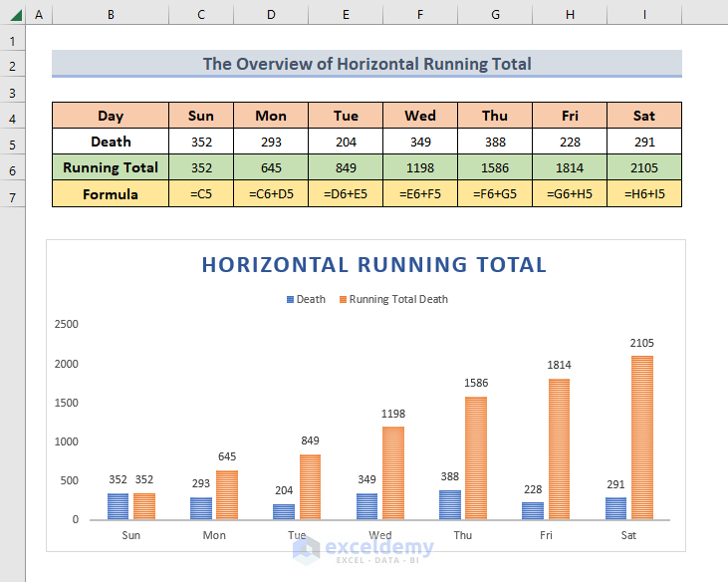Select column F header
The width and height of the screenshot is (728, 582).
(420, 14)
